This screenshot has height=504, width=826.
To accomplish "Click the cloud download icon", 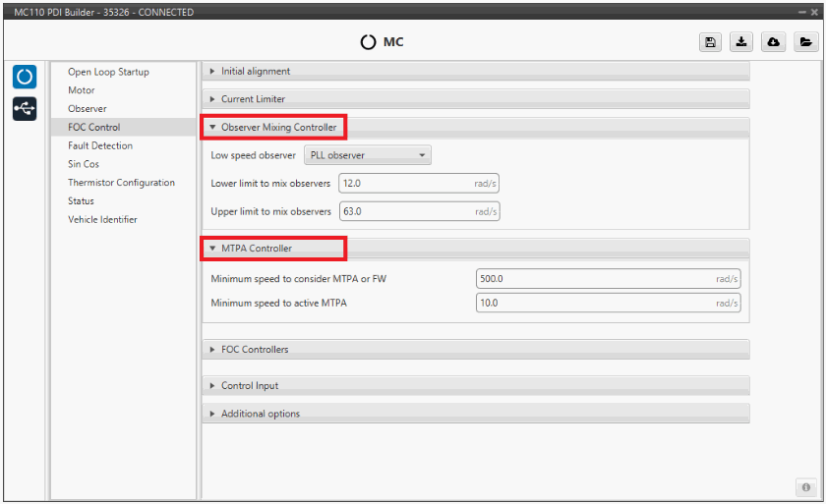I will pyautogui.click(x=773, y=42).
